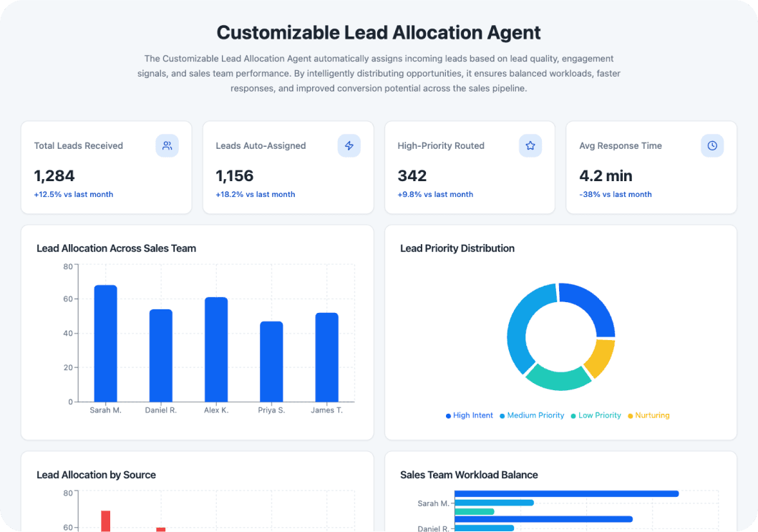Click the +12.5% vs last month text
The width and height of the screenshot is (758, 532).
coord(72,194)
